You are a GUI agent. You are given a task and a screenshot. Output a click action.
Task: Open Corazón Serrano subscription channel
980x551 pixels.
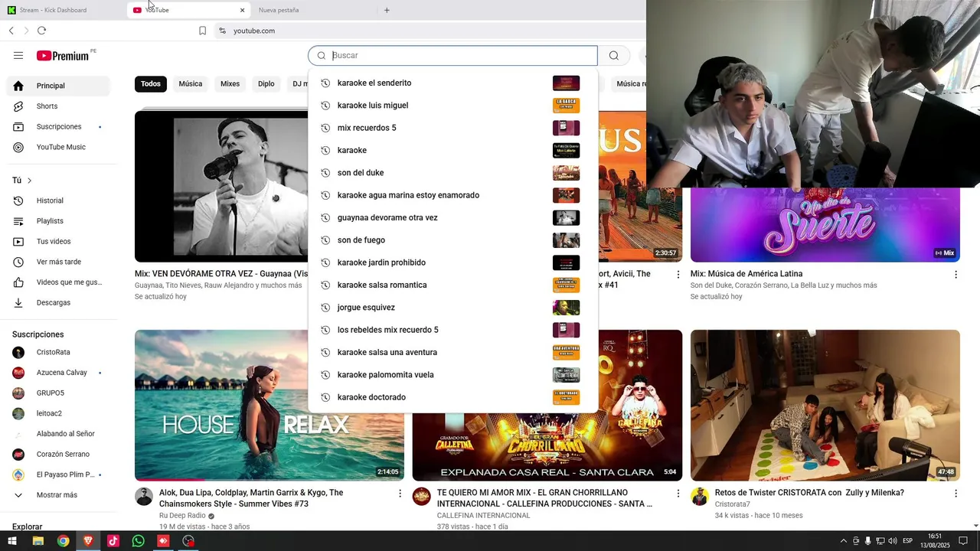[58, 454]
